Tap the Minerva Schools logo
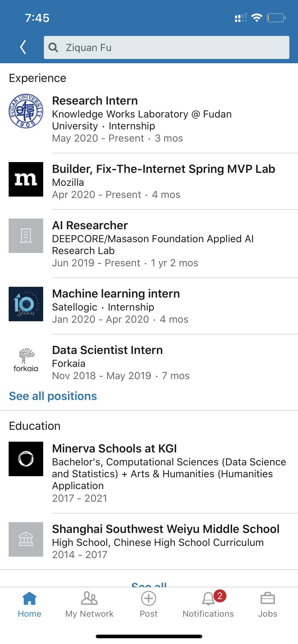Viewport: 298px width, 644px height. point(26,459)
